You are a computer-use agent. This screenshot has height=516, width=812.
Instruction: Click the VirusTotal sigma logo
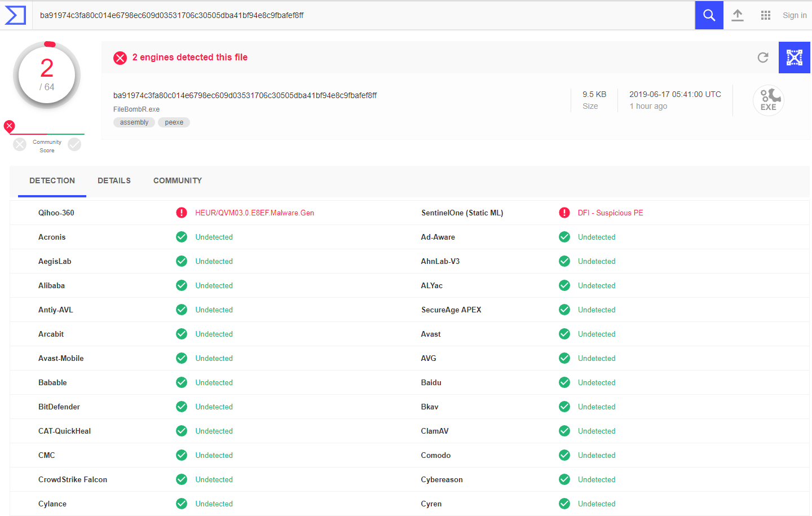15,15
